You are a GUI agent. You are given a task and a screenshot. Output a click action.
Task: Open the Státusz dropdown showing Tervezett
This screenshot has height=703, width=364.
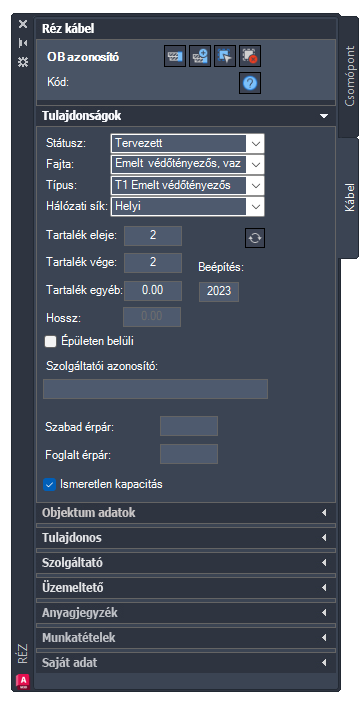coord(187,143)
